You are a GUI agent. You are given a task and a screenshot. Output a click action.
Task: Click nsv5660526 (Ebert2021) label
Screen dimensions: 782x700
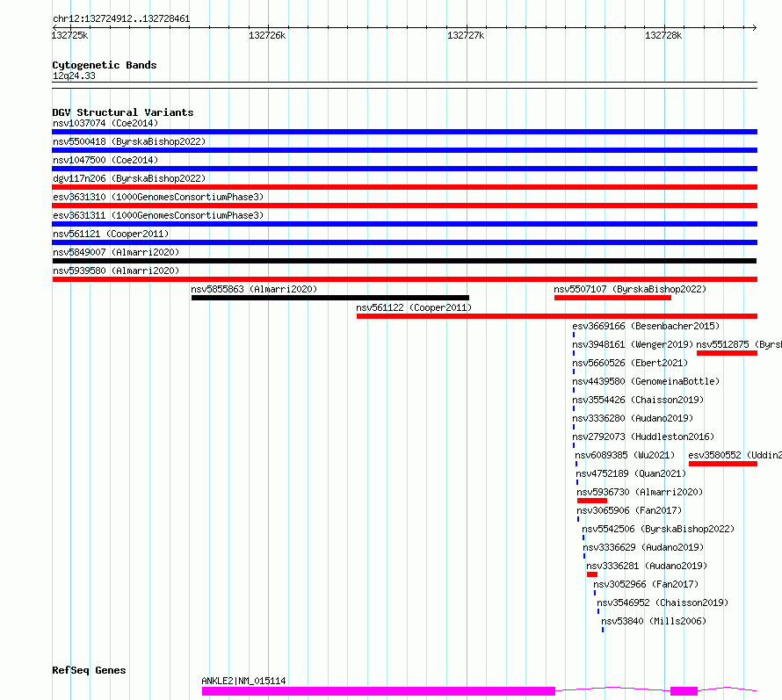(x=630, y=363)
